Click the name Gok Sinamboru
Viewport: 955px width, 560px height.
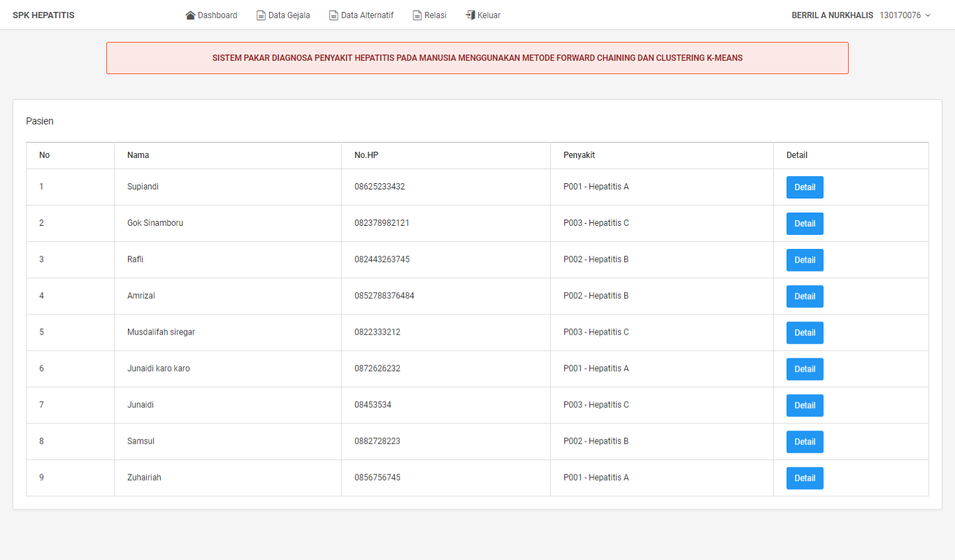[x=155, y=223]
